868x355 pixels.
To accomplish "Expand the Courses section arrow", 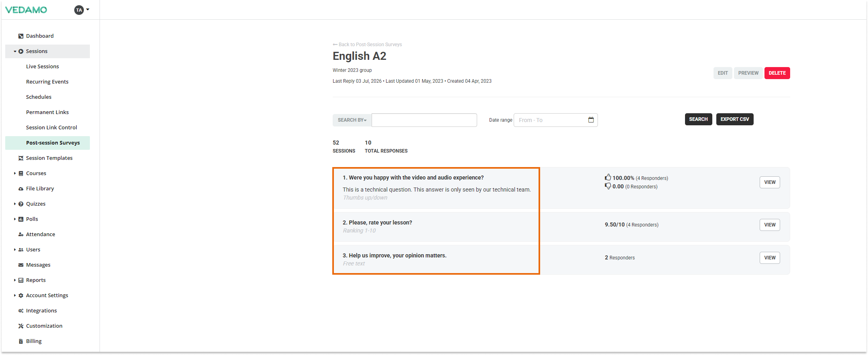I will coord(15,173).
